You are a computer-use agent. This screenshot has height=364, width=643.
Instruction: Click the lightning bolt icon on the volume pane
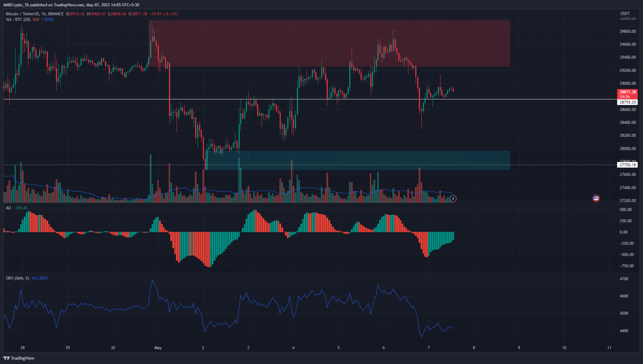(x=453, y=198)
